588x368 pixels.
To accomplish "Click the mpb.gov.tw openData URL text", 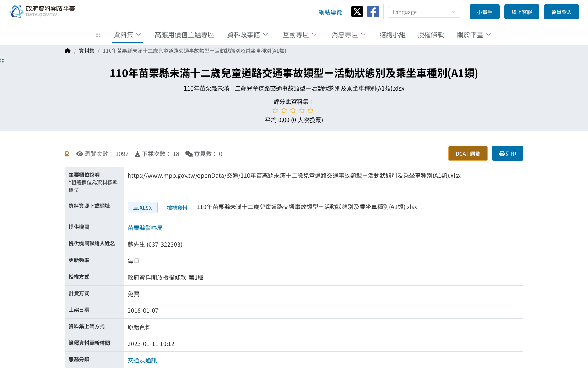I will (294, 176).
